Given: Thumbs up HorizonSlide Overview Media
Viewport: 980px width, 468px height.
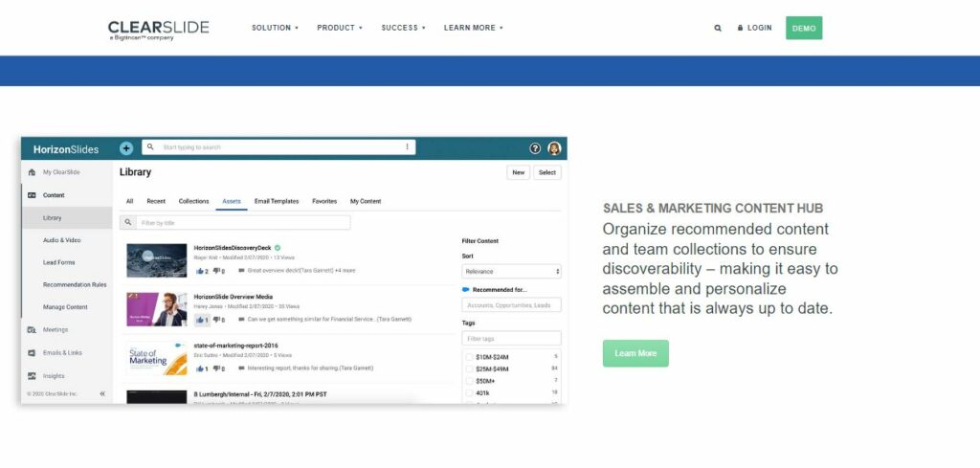Looking at the screenshot, I should 201,320.
